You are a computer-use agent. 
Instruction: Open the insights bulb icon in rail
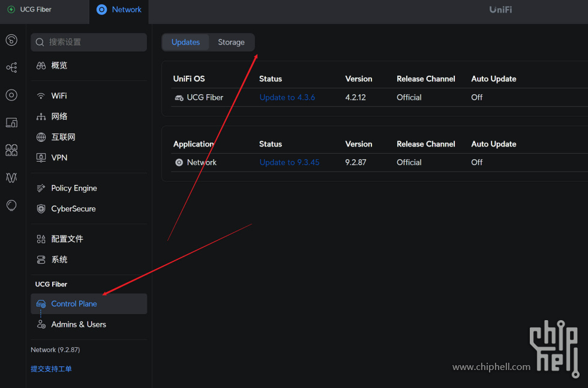(11, 205)
